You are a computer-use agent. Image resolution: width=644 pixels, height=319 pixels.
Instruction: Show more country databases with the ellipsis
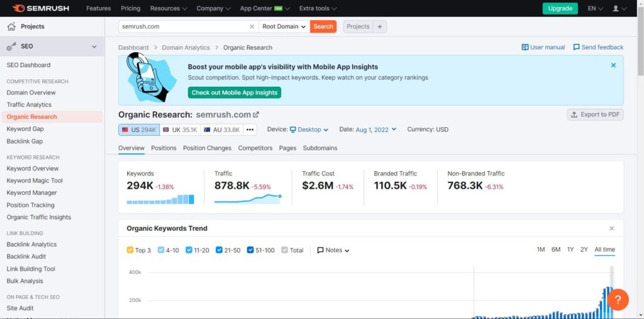click(x=250, y=130)
